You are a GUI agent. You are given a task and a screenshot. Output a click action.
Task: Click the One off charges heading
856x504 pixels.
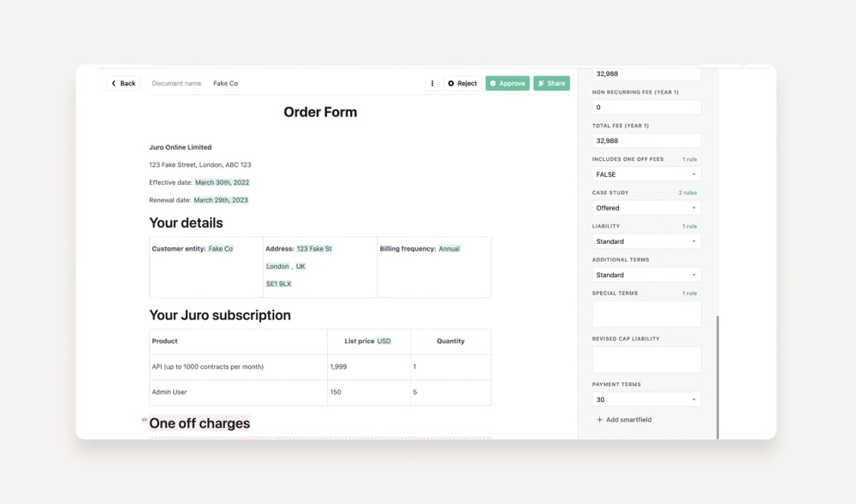pyautogui.click(x=199, y=424)
